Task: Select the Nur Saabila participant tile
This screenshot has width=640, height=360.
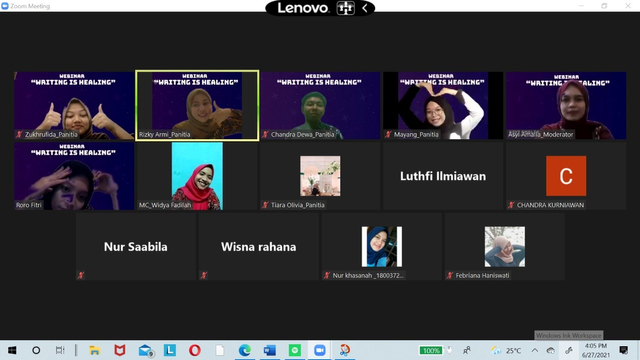Action: [x=136, y=247]
